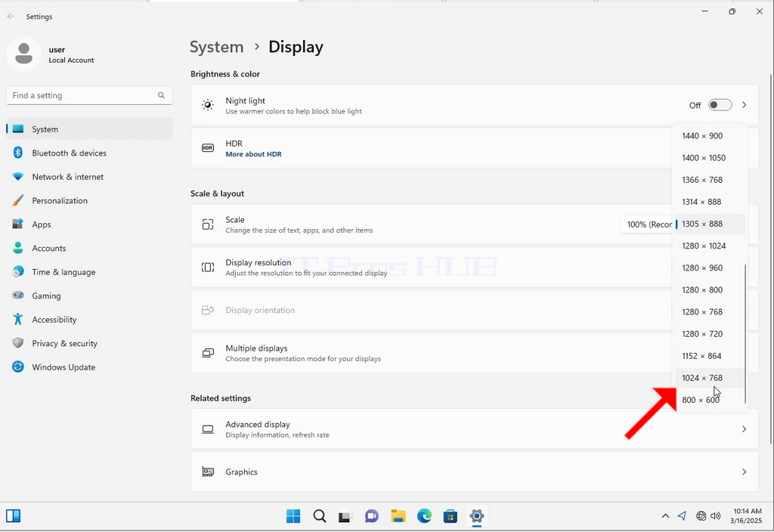
Task: Open File Explorer from taskbar
Action: pos(398,516)
